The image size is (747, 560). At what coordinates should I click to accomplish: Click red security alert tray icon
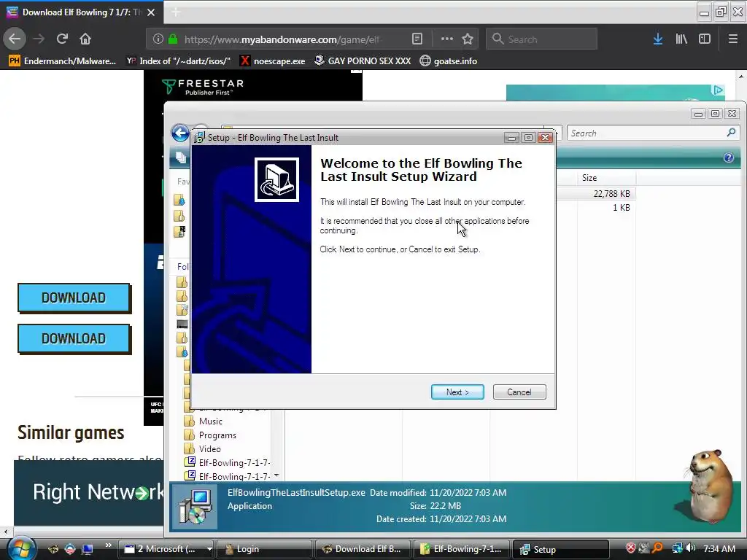click(x=631, y=548)
